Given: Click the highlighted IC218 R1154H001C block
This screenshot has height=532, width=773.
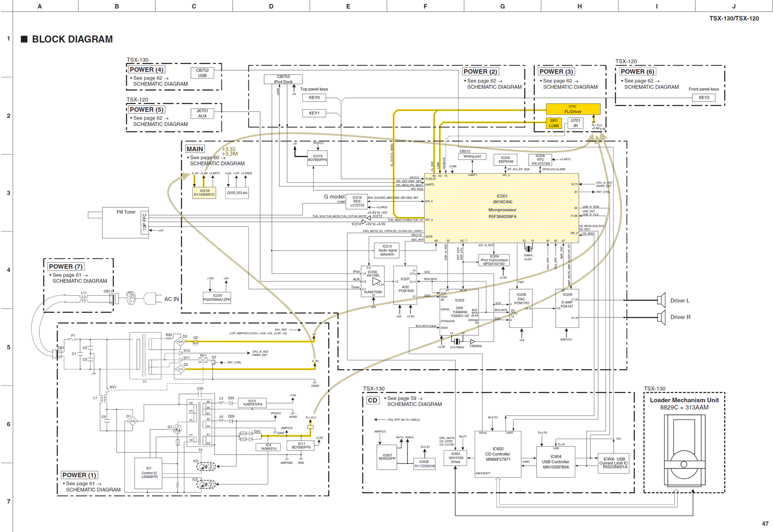Looking at the screenshot, I should tap(205, 193).
